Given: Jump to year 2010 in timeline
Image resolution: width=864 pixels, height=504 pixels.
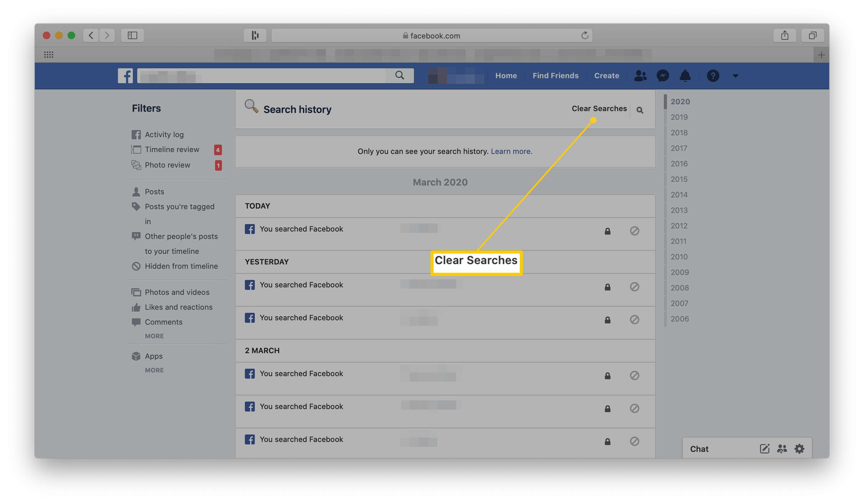Looking at the screenshot, I should tap(679, 257).
